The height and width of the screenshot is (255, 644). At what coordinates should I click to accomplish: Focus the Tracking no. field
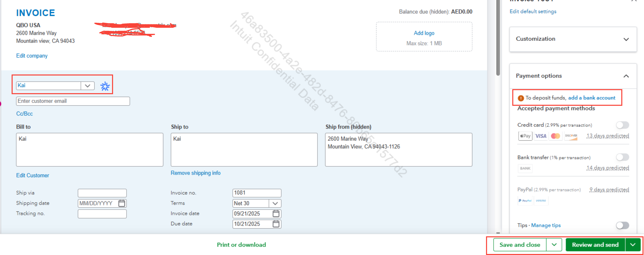(102, 214)
